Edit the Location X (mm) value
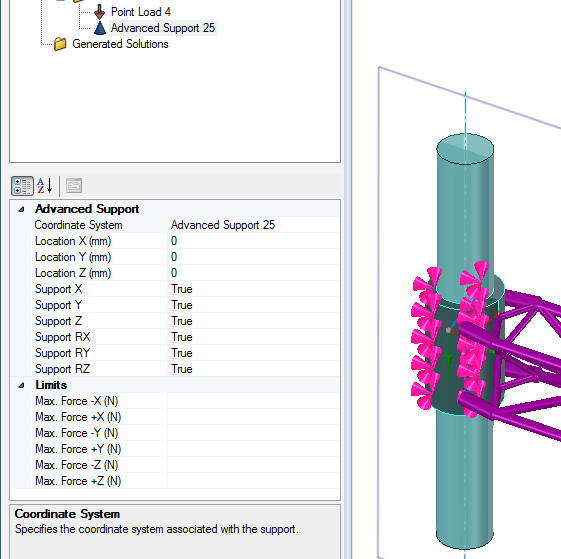Screen dimensions: 561x559 [x=253, y=241]
